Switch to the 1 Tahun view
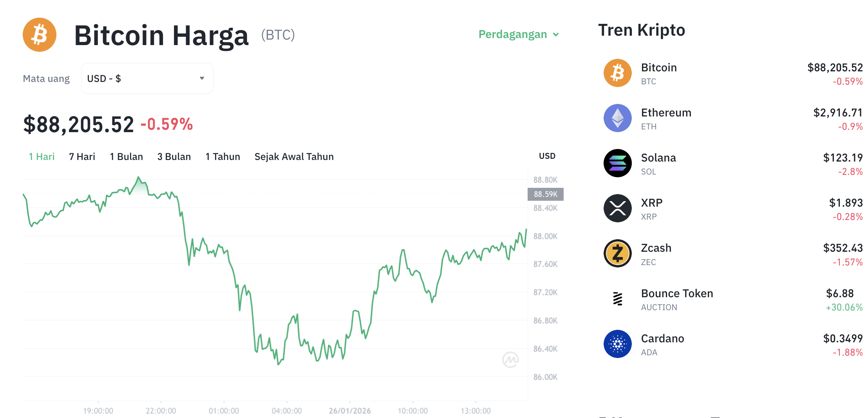This screenshot has height=418, width=868. click(222, 156)
